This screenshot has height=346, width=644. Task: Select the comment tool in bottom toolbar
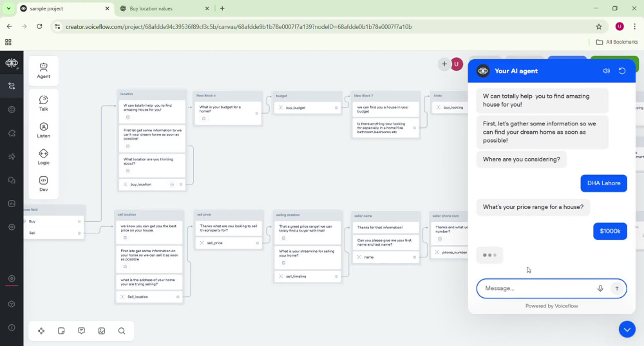tap(81, 331)
